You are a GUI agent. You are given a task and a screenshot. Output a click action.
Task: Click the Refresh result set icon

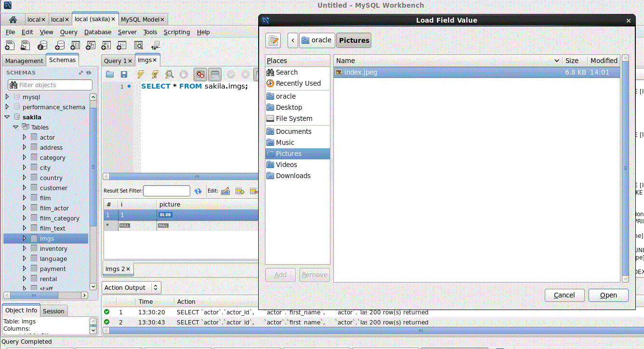point(198,191)
